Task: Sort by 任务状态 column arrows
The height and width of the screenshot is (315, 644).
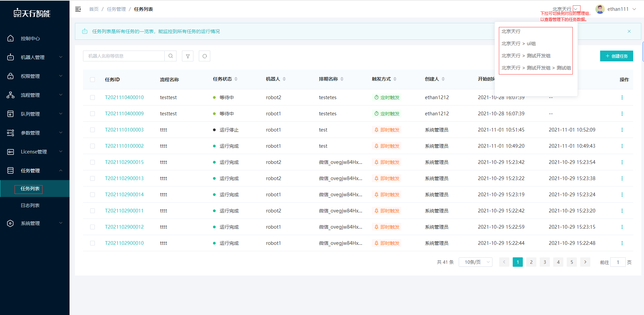Action: (236, 79)
